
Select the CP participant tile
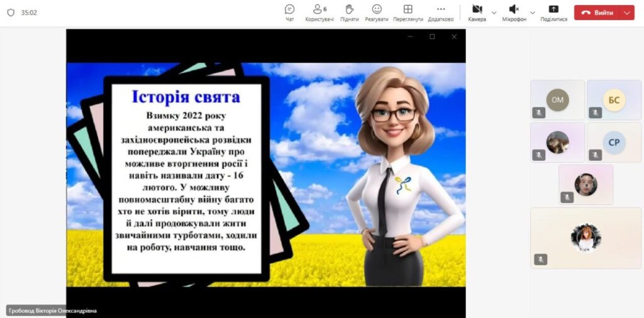pos(614,142)
